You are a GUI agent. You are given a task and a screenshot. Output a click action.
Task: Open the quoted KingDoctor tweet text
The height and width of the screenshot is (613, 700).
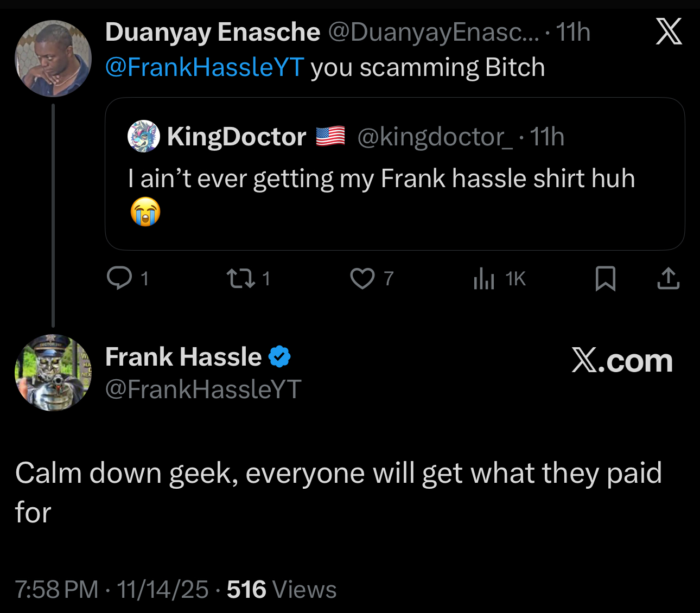point(381,178)
